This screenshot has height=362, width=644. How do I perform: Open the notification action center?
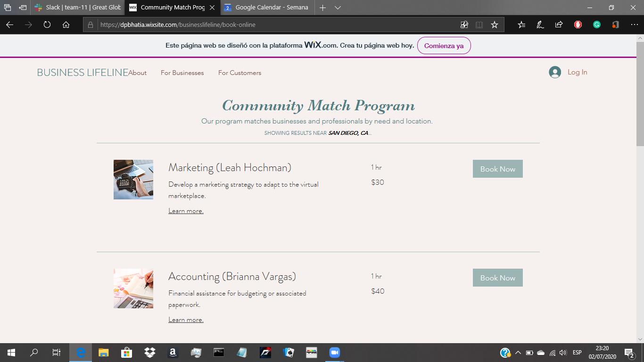click(x=629, y=353)
